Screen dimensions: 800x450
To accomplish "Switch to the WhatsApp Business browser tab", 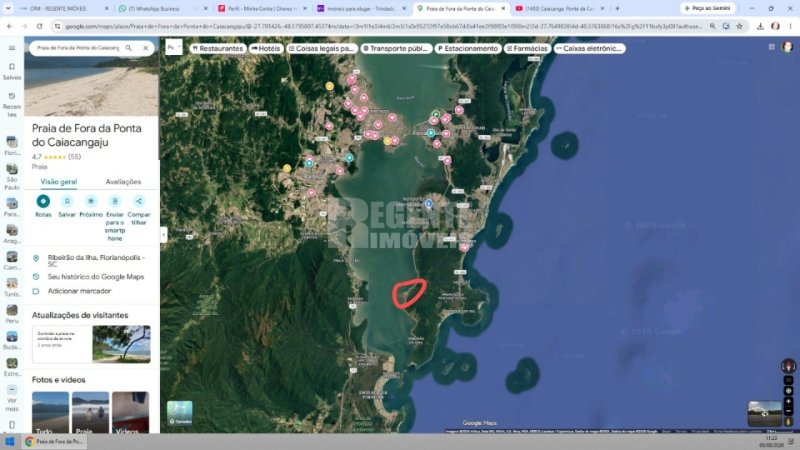I will tap(163, 9).
